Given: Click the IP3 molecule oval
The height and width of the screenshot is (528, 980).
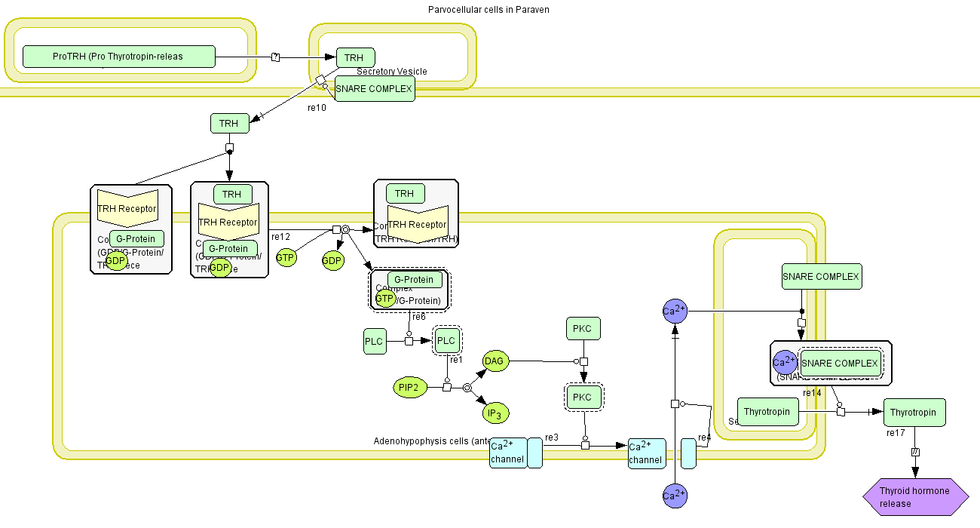Looking at the screenshot, I should pyautogui.click(x=495, y=413).
